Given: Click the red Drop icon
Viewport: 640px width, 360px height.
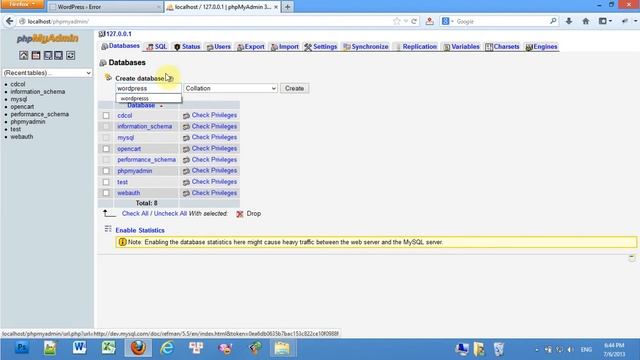Looking at the screenshot, I should (240, 214).
